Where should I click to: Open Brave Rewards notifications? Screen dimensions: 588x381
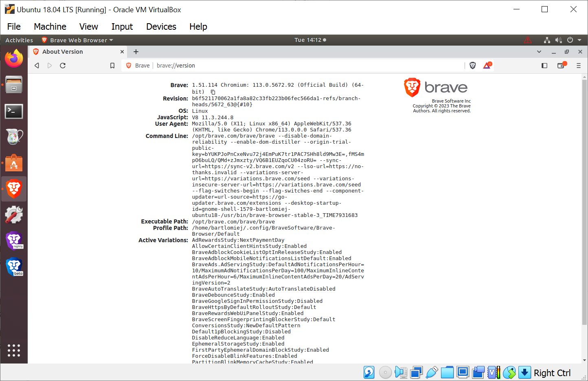487,65
